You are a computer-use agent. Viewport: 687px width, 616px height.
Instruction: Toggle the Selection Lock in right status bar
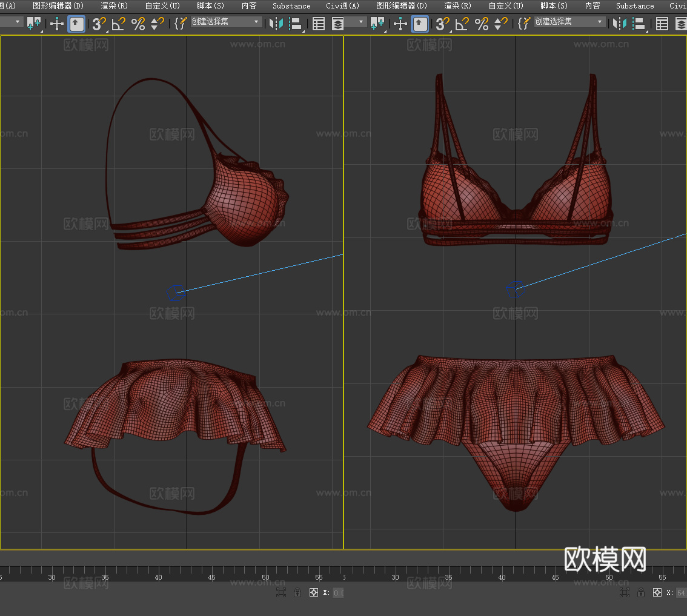[641, 592]
